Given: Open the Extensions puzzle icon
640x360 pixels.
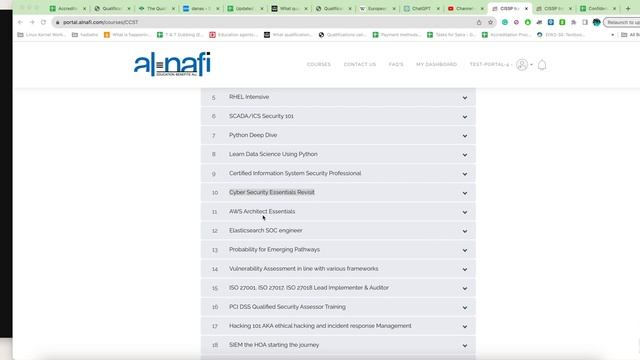Looking at the screenshot, I should 573,22.
